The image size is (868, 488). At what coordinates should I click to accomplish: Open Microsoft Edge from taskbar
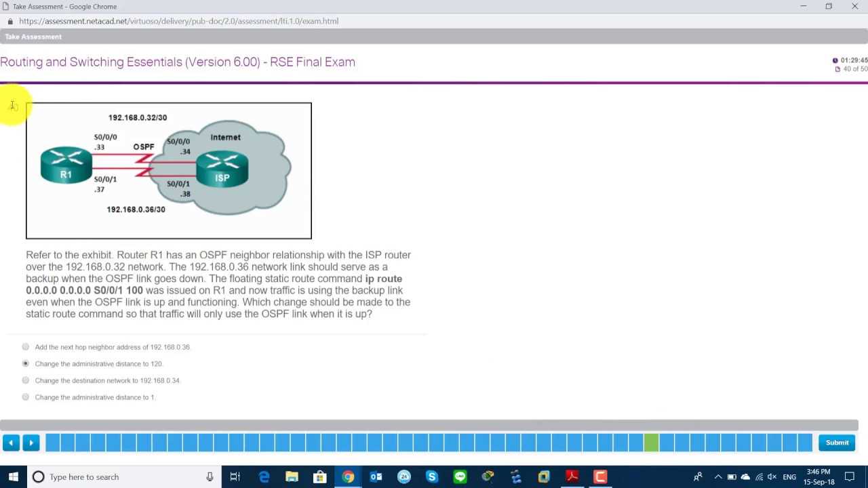264,476
